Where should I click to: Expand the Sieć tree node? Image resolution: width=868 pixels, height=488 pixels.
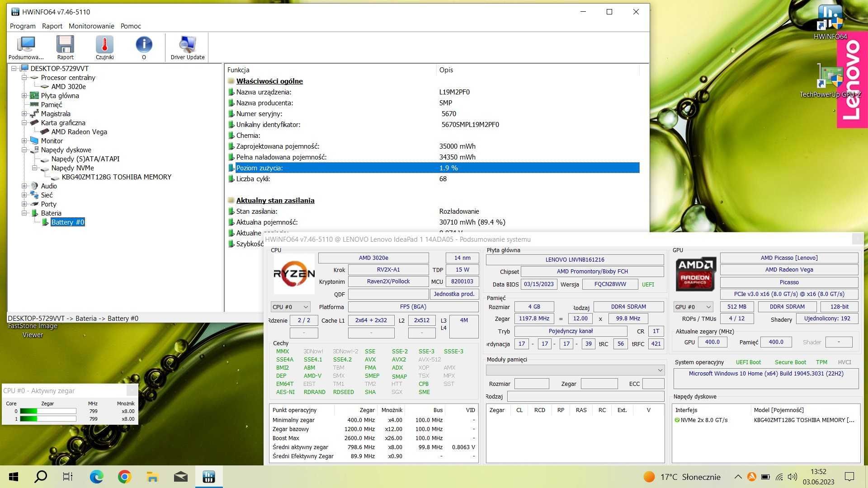[x=24, y=195]
